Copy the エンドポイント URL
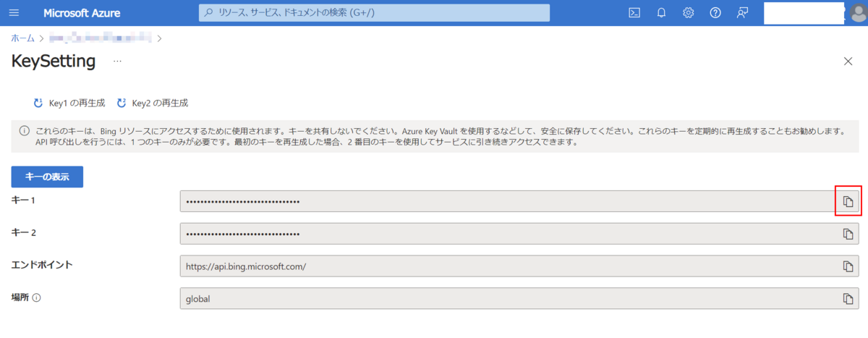The width and height of the screenshot is (868, 338). coord(848,266)
